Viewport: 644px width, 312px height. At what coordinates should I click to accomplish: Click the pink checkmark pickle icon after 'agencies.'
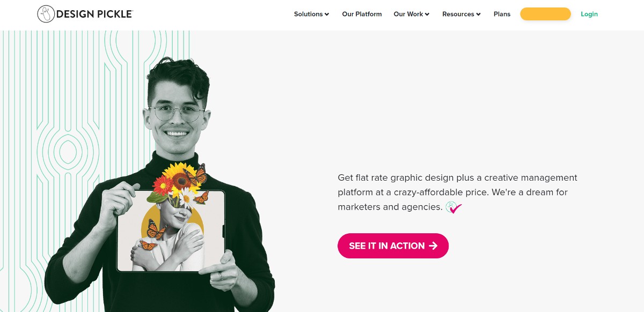click(x=453, y=207)
